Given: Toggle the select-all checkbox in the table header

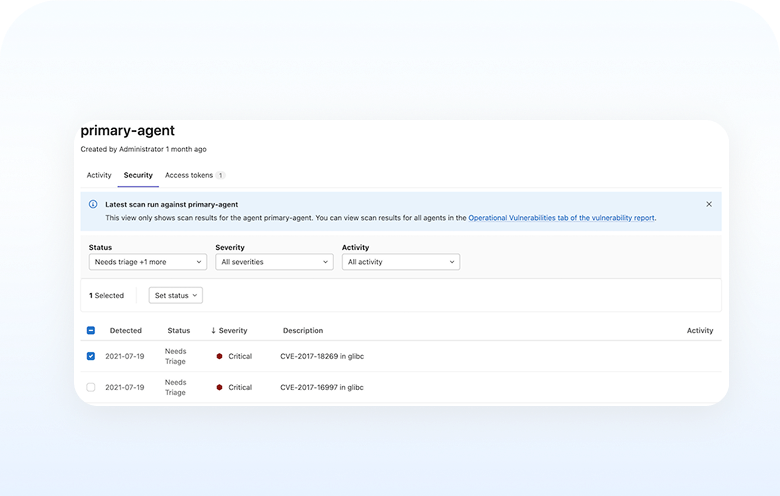Looking at the screenshot, I should 91,330.
